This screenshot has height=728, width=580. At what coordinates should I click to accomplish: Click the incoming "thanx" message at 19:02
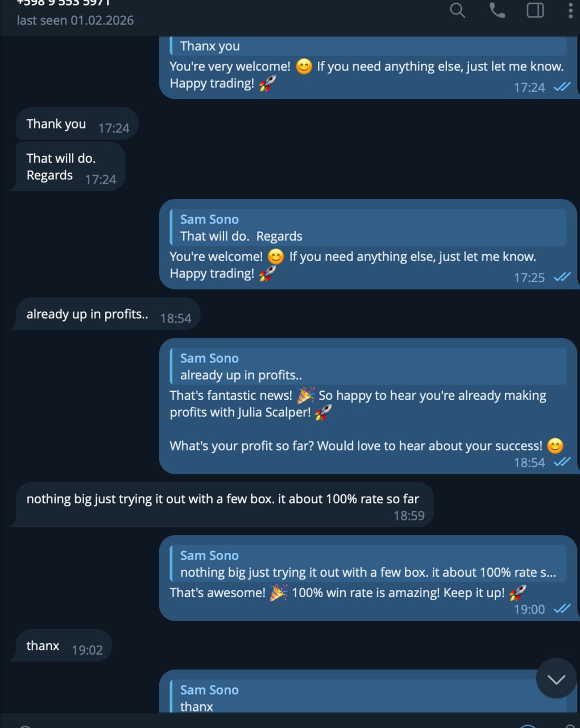point(43,646)
